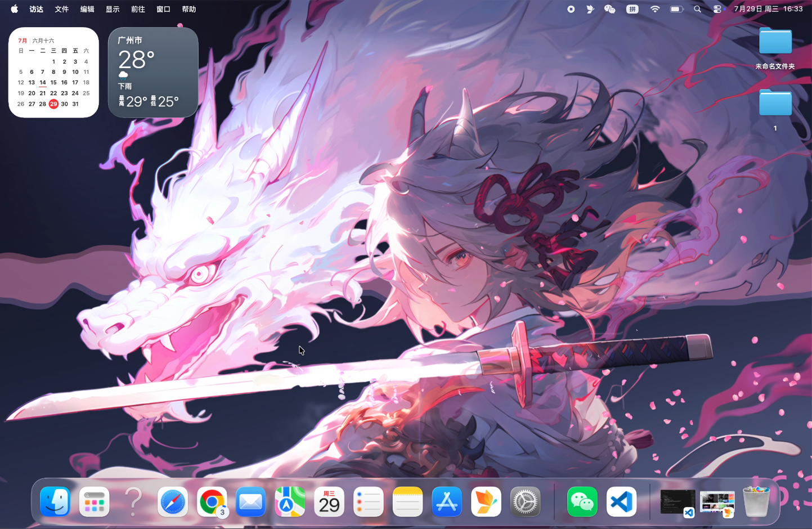Click the question mark Dock icon

coord(133,501)
